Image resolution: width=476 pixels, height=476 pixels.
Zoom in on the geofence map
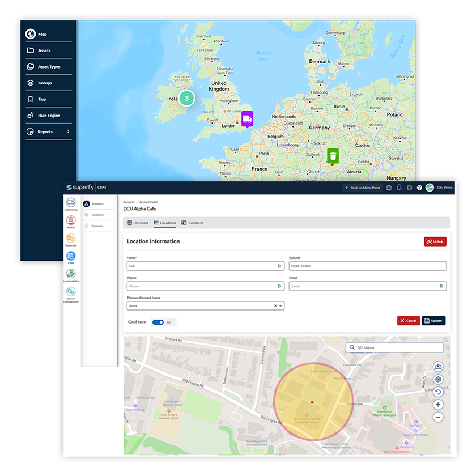[x=438, y=405]
